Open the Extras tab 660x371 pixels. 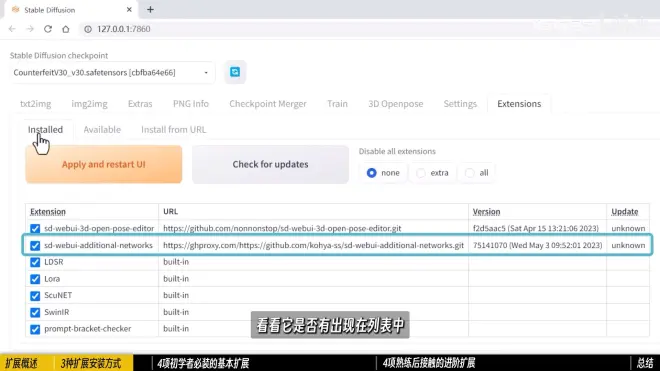140,104
